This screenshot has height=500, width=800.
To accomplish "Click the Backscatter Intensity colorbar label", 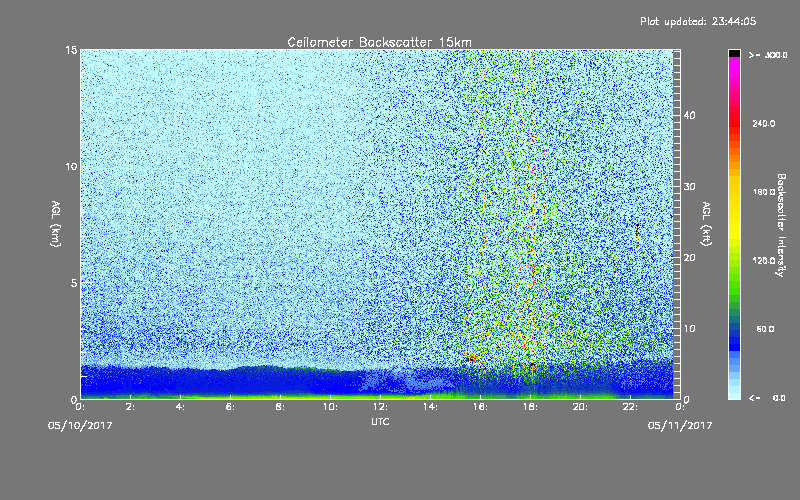I will click(781, 225).
